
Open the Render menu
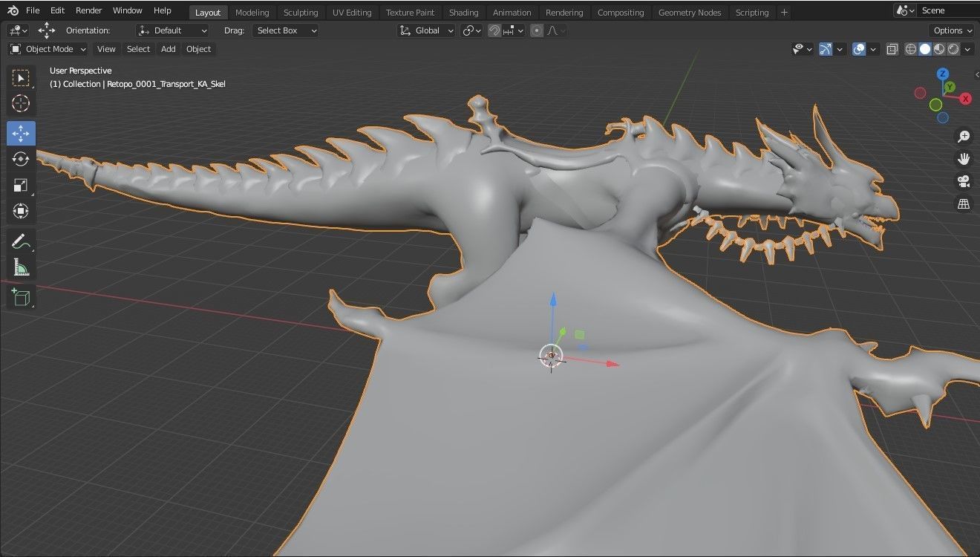coord(89,10)
